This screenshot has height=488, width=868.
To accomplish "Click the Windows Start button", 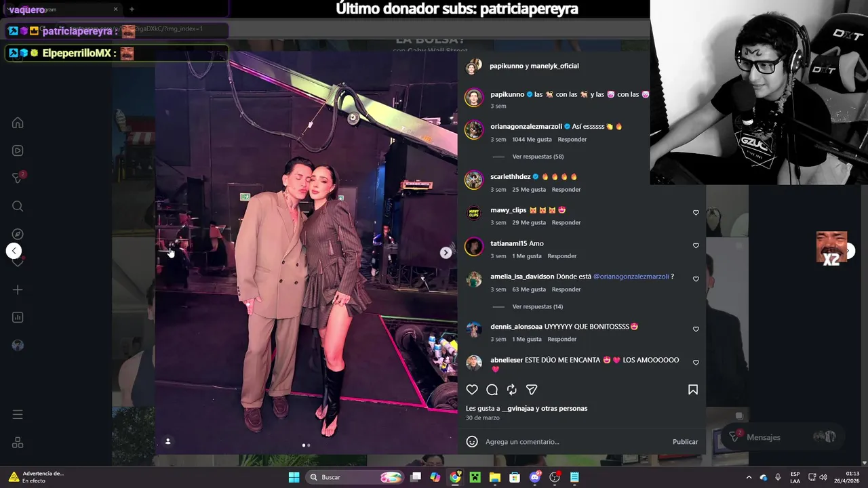I will 294,477.
